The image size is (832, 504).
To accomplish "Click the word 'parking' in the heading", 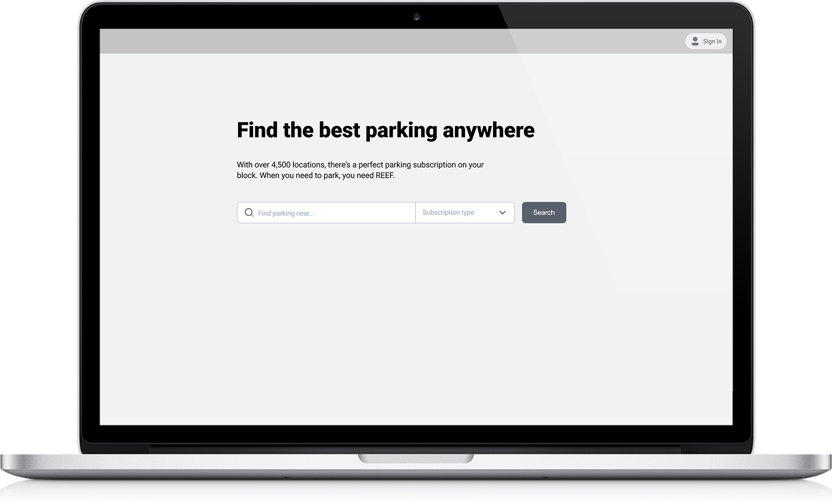I will (401, 130).
